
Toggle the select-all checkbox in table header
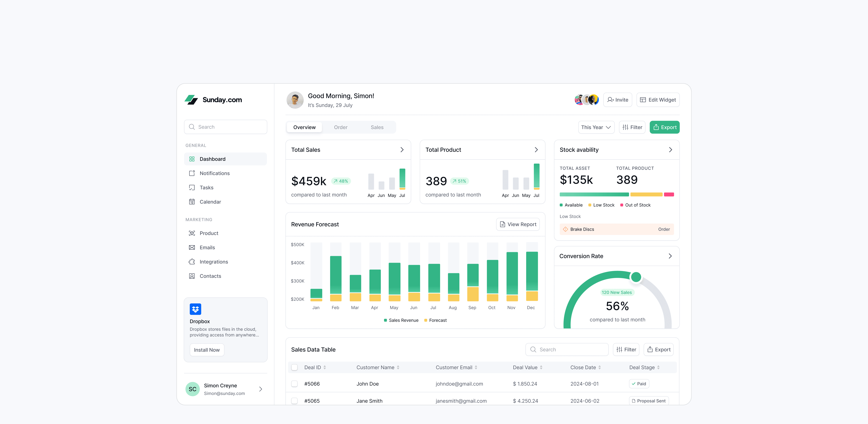pyautogui.click(x=294, y=367)
